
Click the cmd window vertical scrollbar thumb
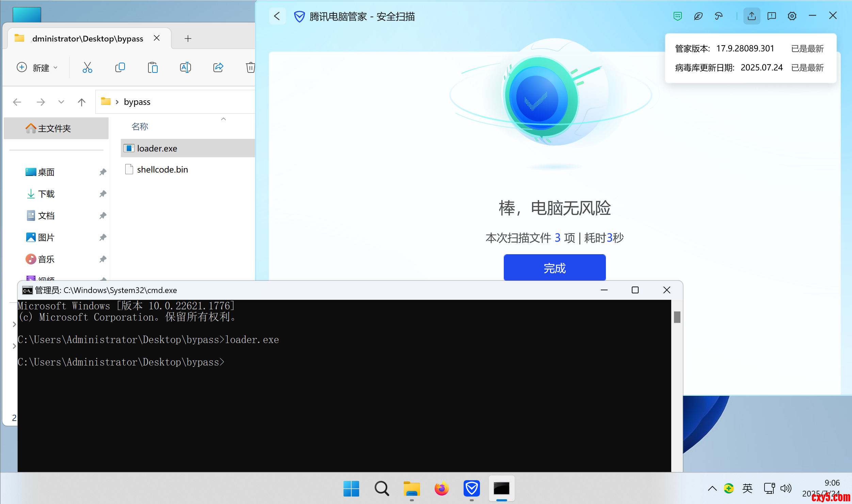(677, 317)
